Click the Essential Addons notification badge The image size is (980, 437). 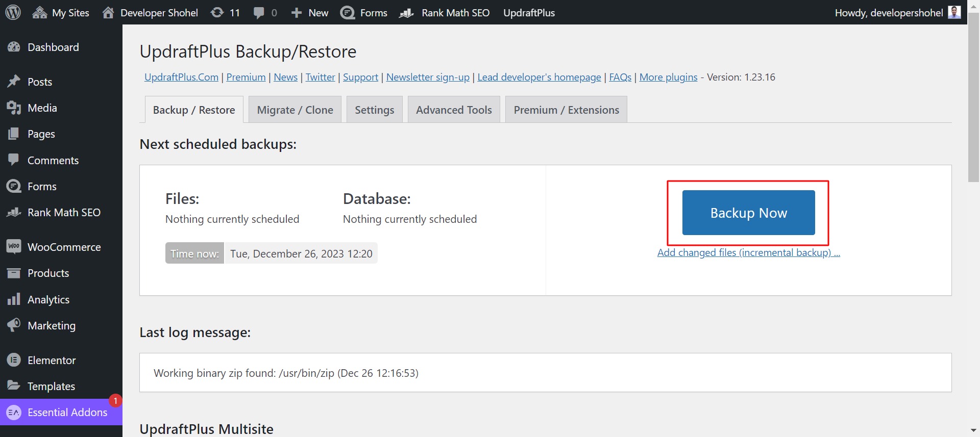(115, 401)
